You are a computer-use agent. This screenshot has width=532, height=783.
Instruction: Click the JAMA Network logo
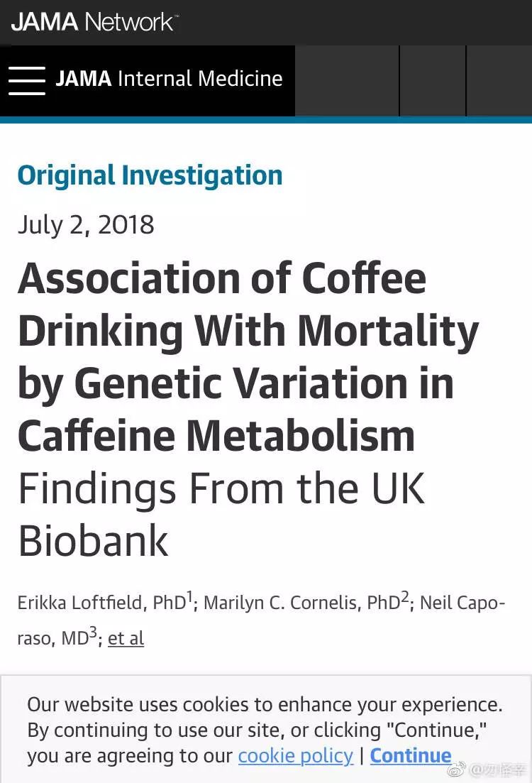point(94,22)
